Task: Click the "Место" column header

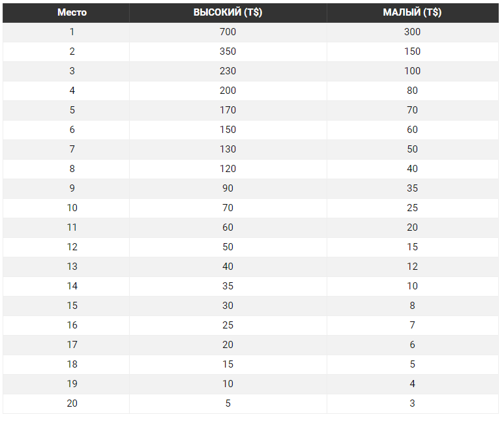Action: (72, 13)
